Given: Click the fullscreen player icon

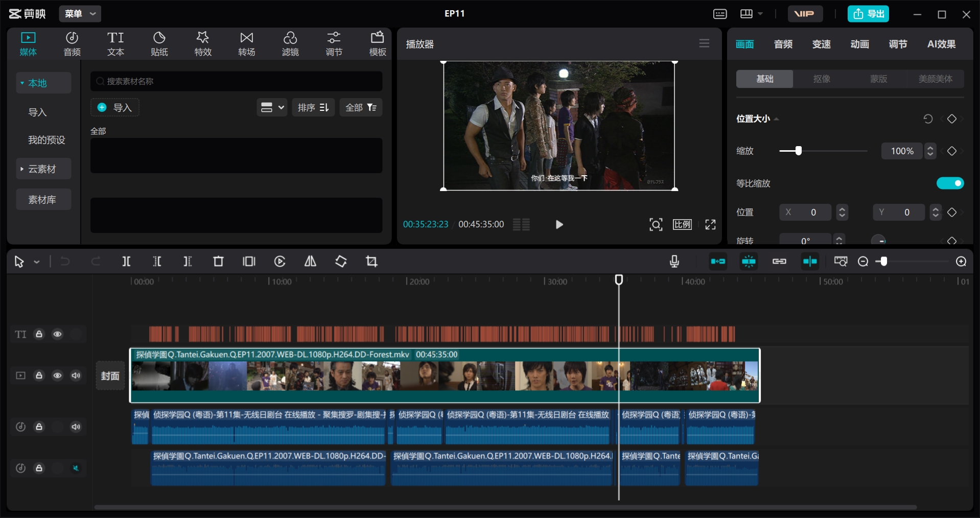Looking at the screenshot, I should [710, 224].
